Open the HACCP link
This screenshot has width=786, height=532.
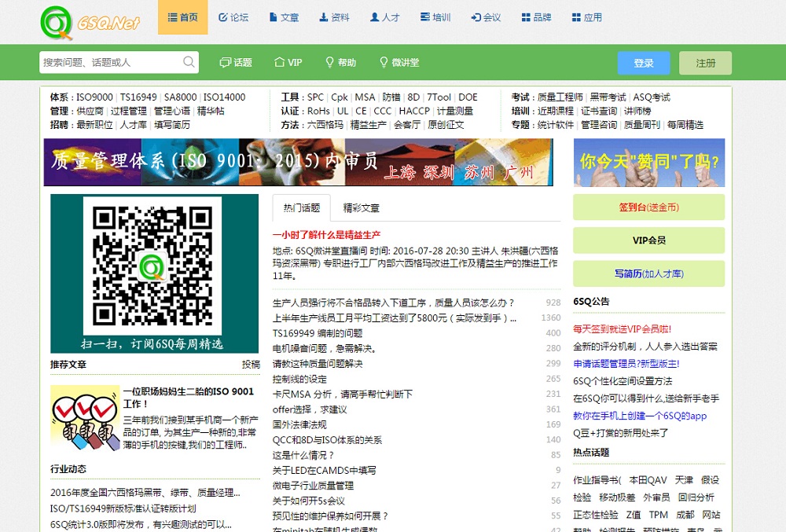(x=414, y=111)
